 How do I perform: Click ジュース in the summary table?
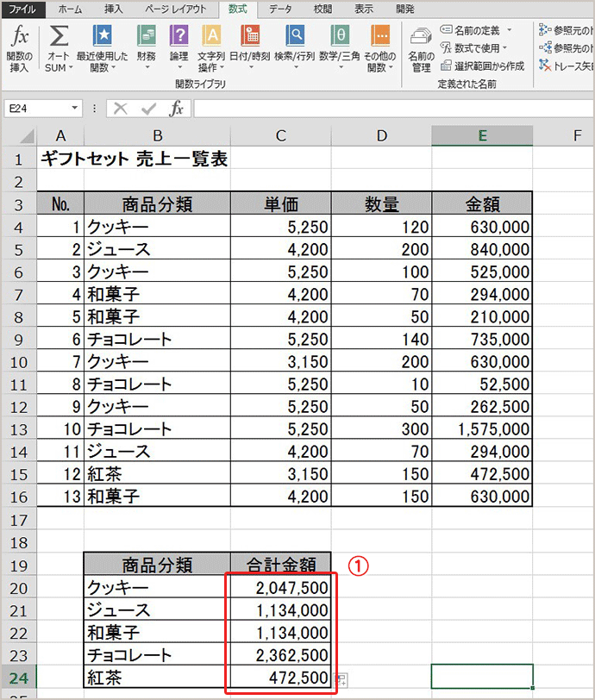pyautogui.click(x=157, y=609)
